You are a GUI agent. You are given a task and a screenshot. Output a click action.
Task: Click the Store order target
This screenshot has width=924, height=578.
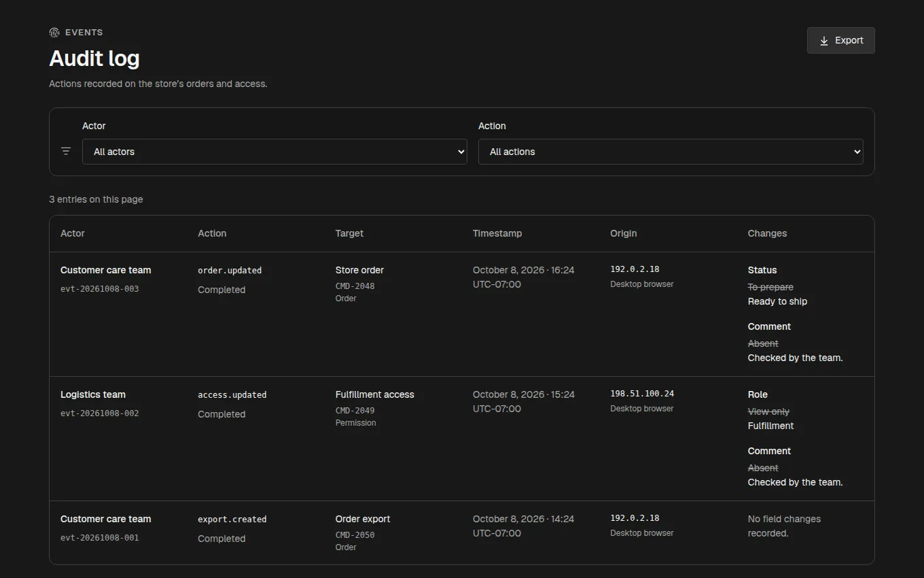point(359,270)
